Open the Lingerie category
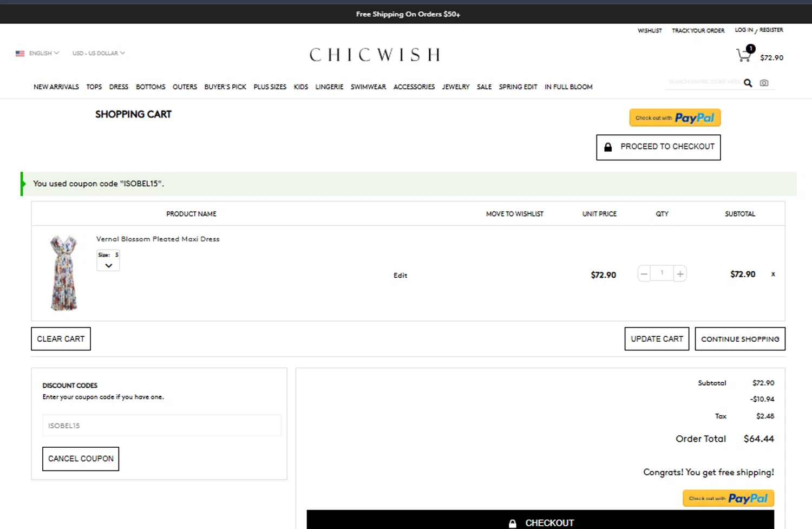This screenshot has height=529, width=812. [329, 87]
